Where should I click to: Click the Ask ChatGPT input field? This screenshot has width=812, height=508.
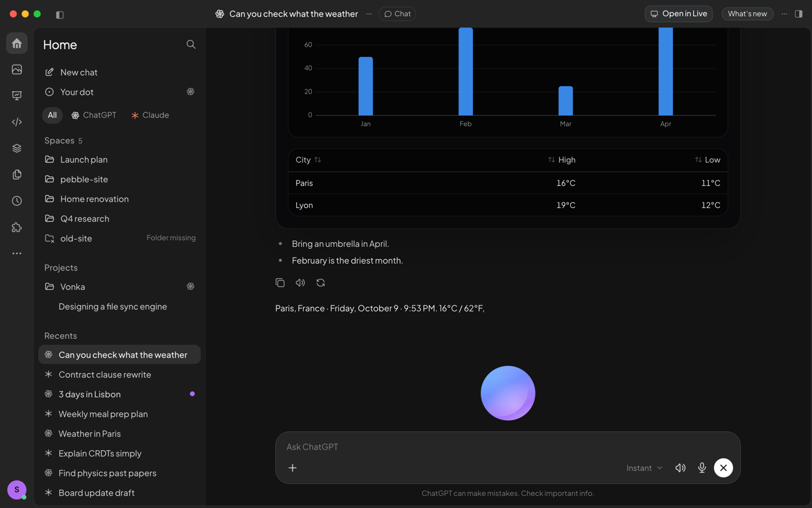click(x=508, y=447)
